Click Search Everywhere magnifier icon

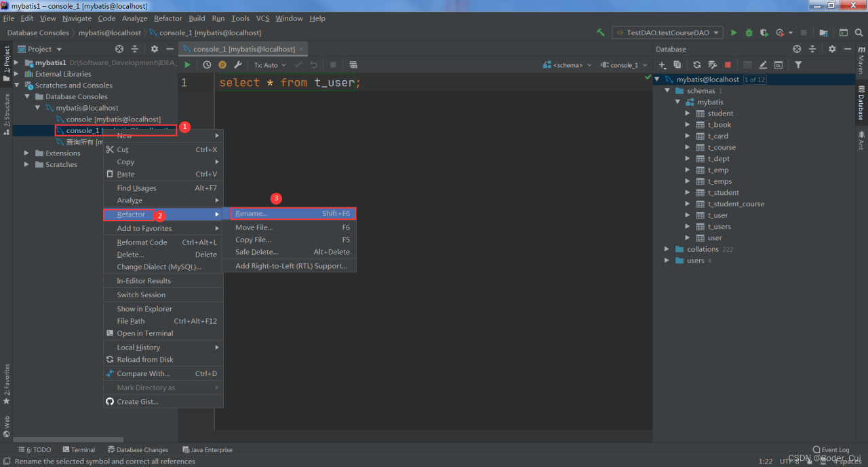coord(859,33)
